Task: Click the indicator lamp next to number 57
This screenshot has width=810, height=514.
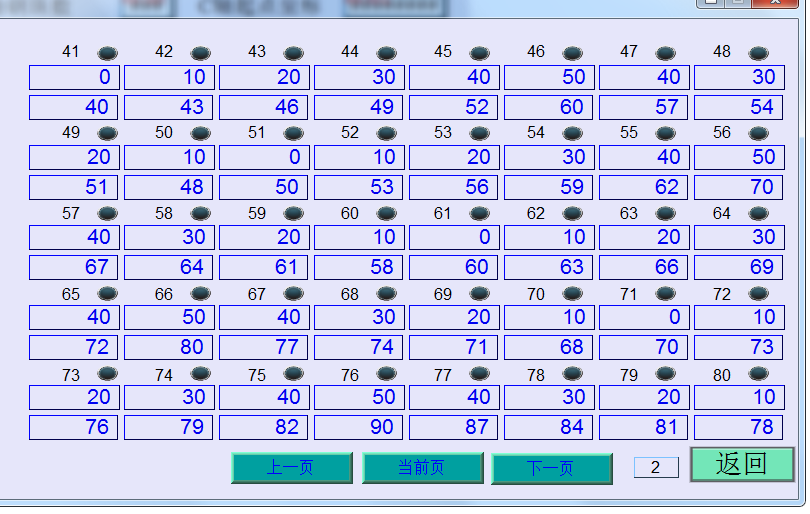Action: pyautogui.click(x=107, y=213)
